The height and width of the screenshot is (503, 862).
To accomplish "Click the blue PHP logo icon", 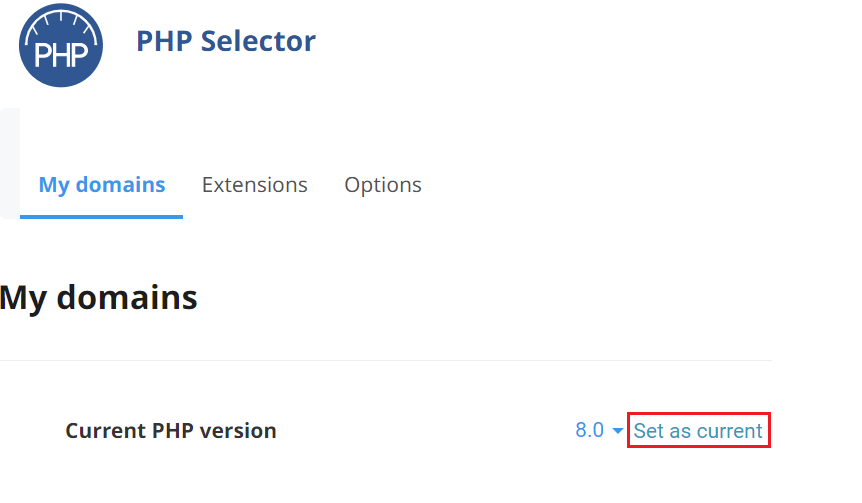I will click(61, 44).
